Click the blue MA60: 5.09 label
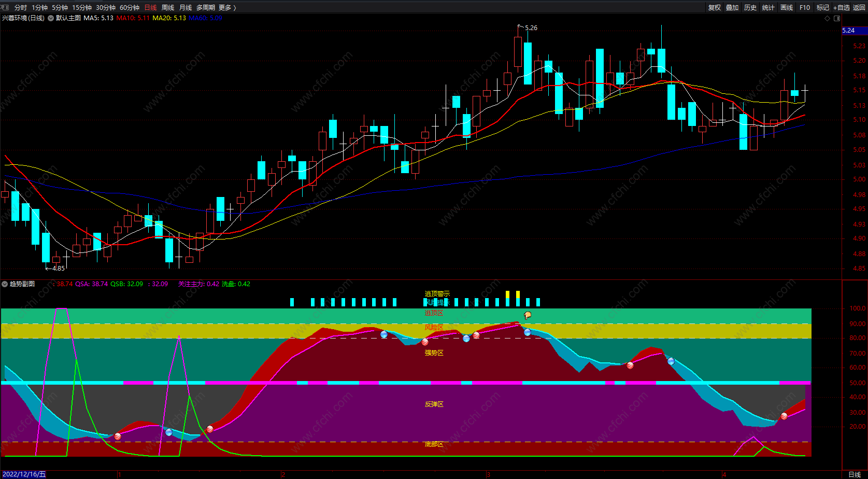Viewport: 868px width, 479px height. [x=205, y=18]
